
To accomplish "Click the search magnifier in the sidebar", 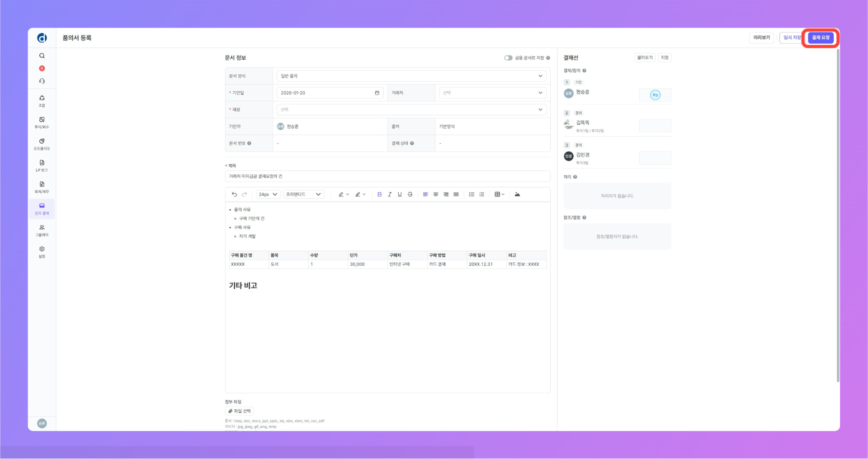I will (42, 56).
